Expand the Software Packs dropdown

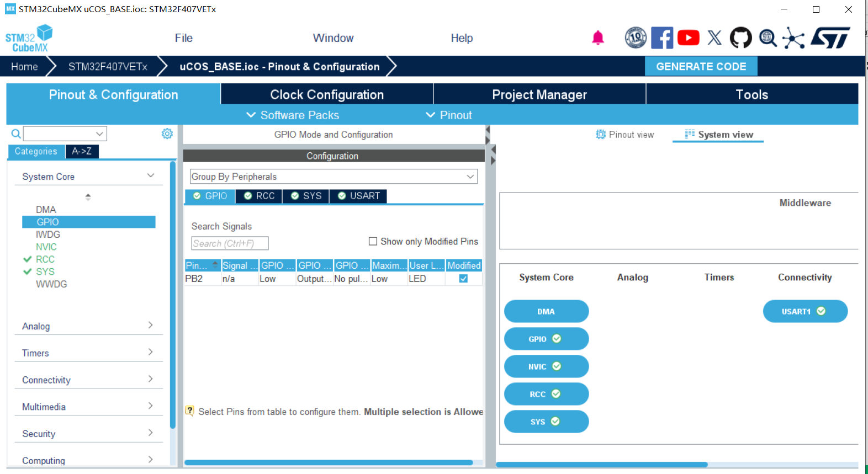pyautogui.click(x=293, y=115)
